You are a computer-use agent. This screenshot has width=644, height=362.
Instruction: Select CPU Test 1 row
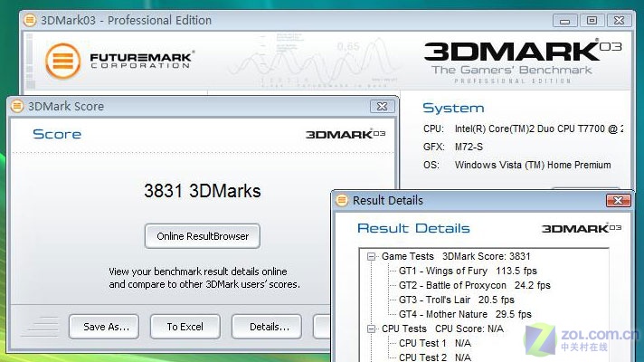click(x=435, y=343)
